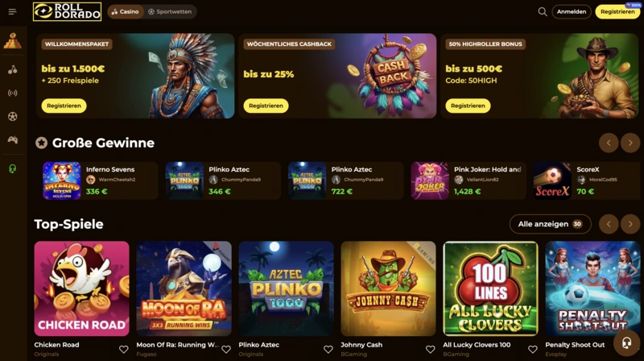
Task: Switch to the Sportwetten tab
Action: coord(170,12)
